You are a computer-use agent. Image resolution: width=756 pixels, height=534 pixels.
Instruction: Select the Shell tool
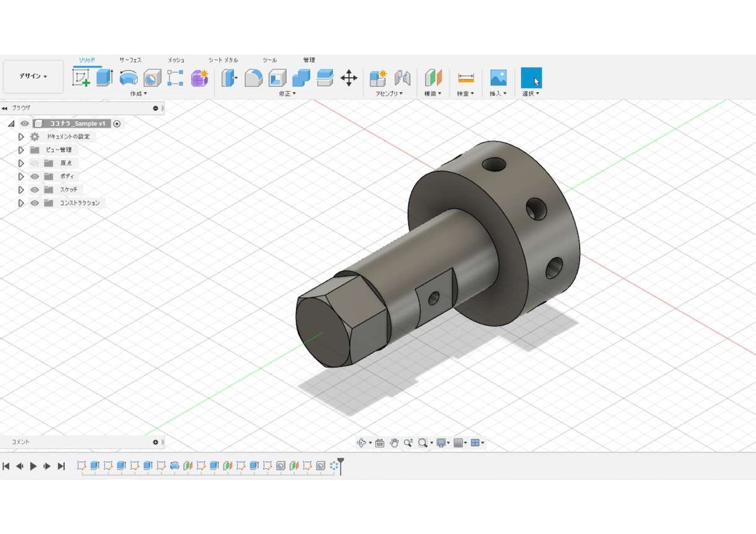pyautogui.click(x=277, y=78)
